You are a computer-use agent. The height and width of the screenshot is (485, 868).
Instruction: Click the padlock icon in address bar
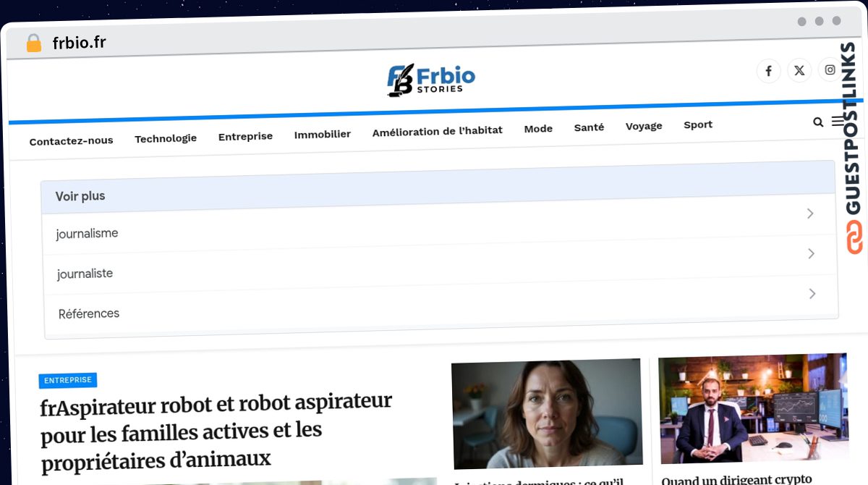(x=33, y=43)
